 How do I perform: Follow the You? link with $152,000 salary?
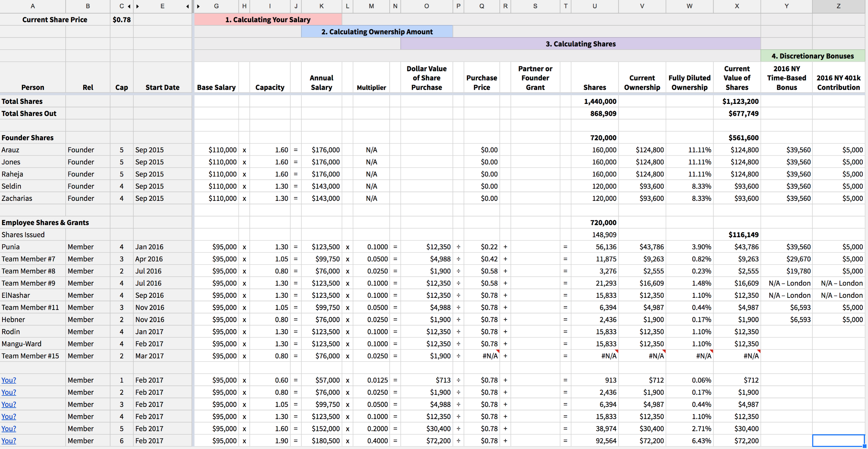pos(9,429)
